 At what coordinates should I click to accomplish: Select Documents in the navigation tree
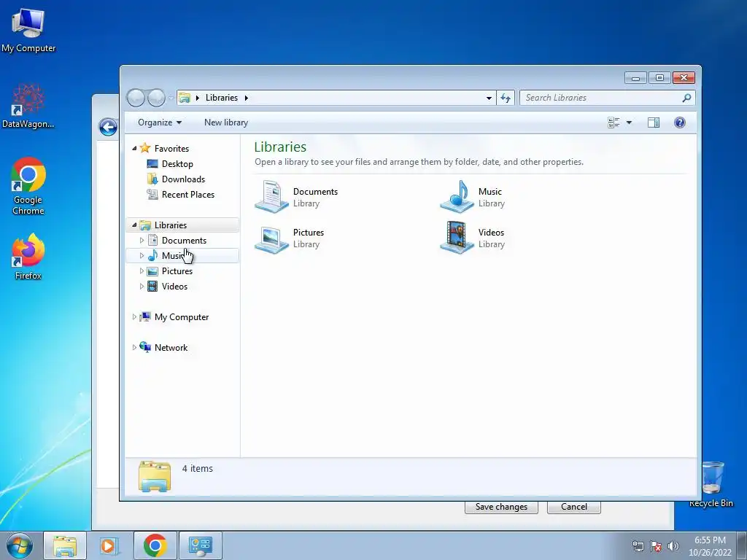point(184,241)
